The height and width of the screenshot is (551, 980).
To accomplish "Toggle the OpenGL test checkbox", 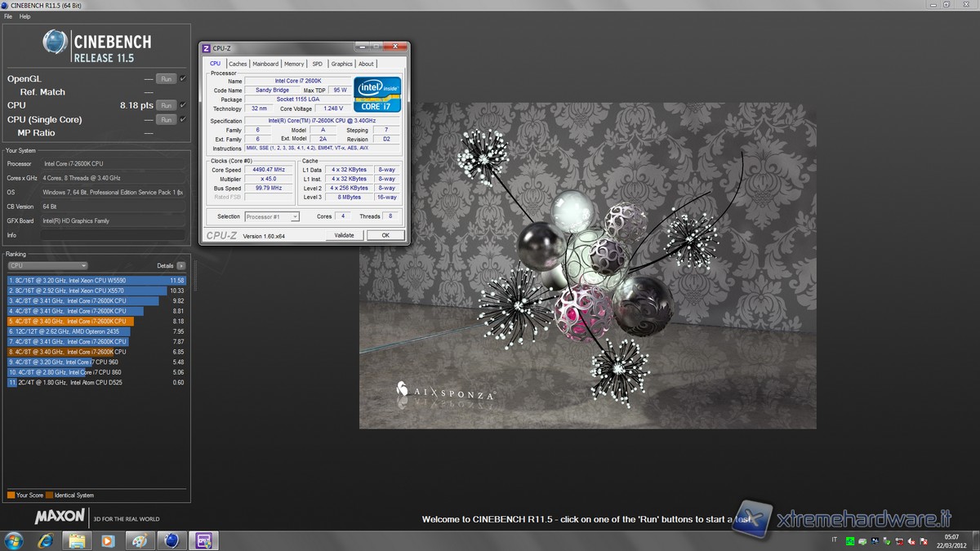I will point(183,78).
